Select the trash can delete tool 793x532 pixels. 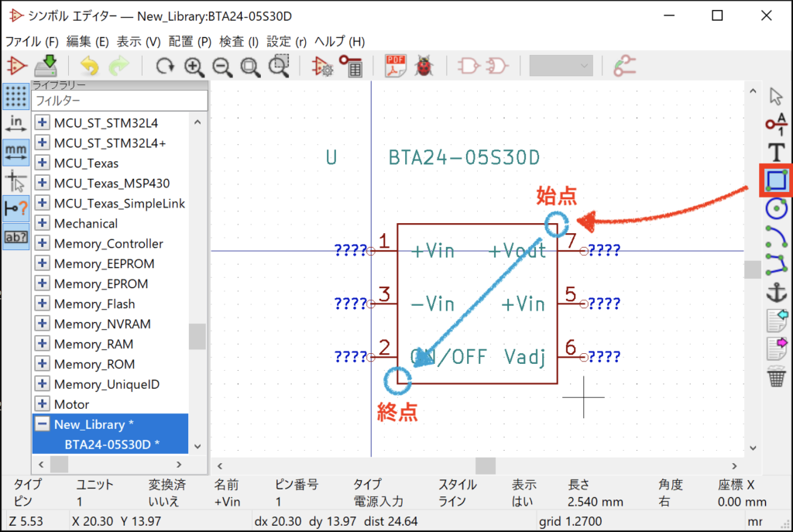(x=776, y=377)
